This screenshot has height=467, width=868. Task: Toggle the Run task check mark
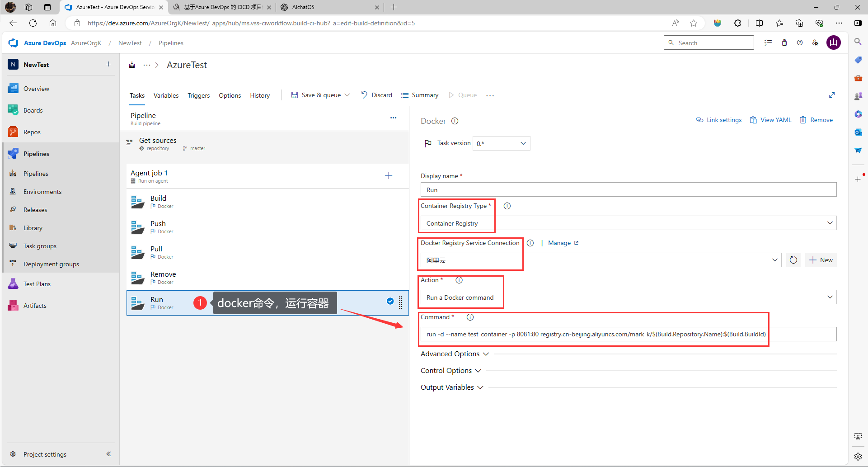click(390, 301)
